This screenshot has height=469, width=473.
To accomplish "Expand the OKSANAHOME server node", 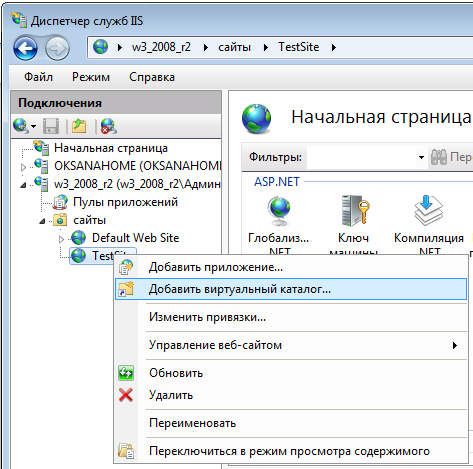I will point(23,167).
